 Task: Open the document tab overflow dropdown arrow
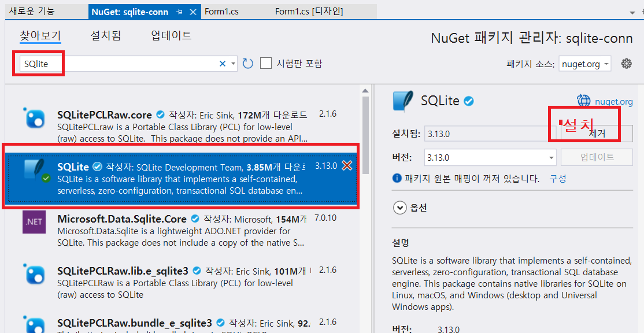pyautogui.click(x=632, y=13)
